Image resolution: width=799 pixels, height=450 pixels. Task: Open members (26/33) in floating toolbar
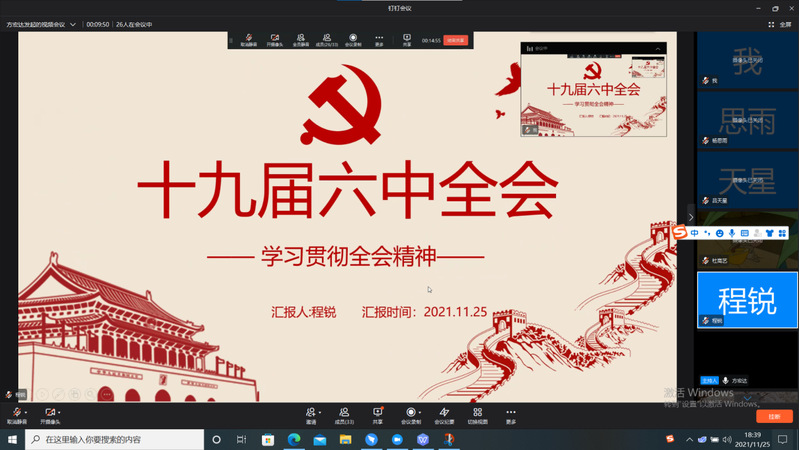coord(327,40)
